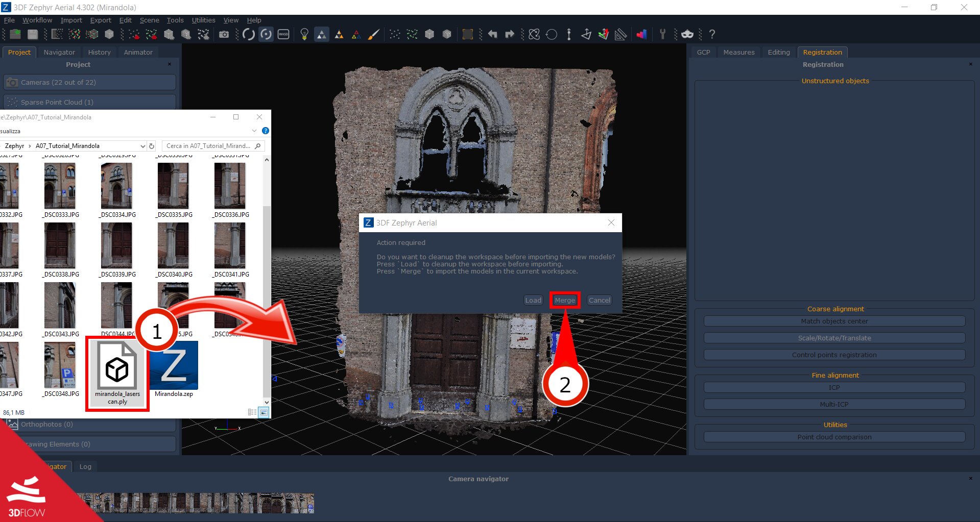Click the free rotation orbit gizmo icon
The image size is (980, 522).
(534, 34)
